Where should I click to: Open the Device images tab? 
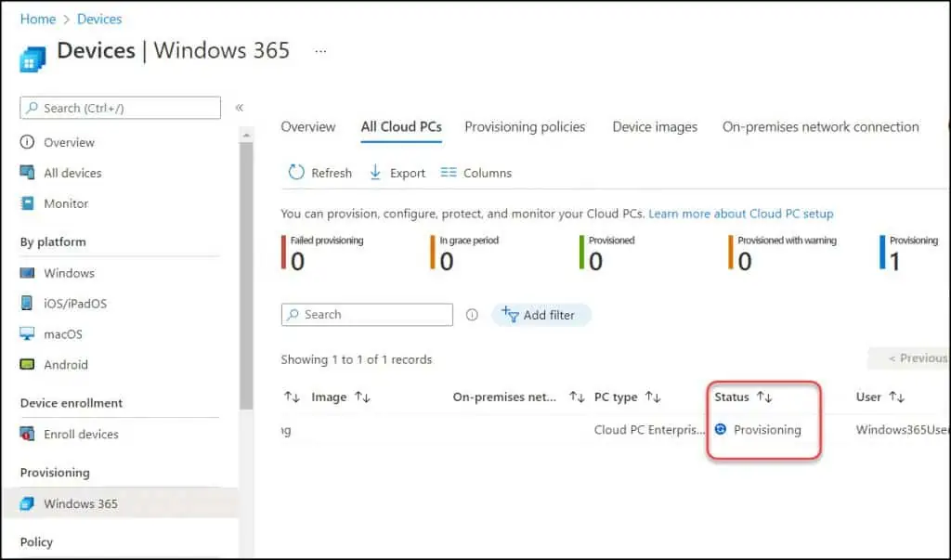coord(655,127)
